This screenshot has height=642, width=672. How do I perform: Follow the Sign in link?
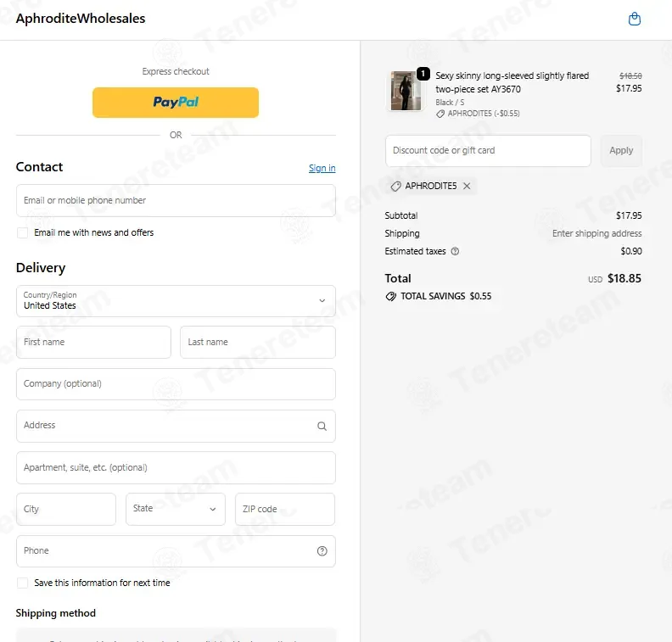(x=322, y=168)
